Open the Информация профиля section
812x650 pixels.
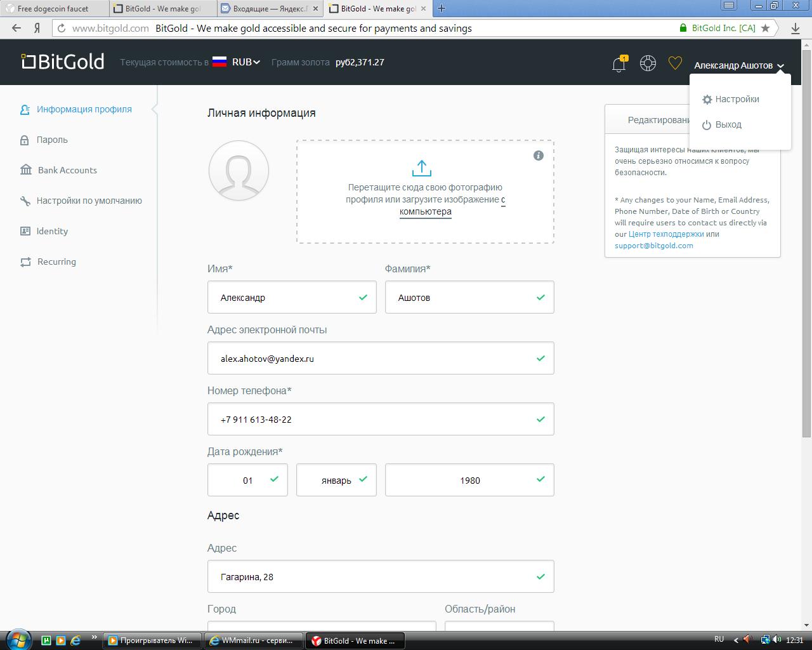(76, 109)
